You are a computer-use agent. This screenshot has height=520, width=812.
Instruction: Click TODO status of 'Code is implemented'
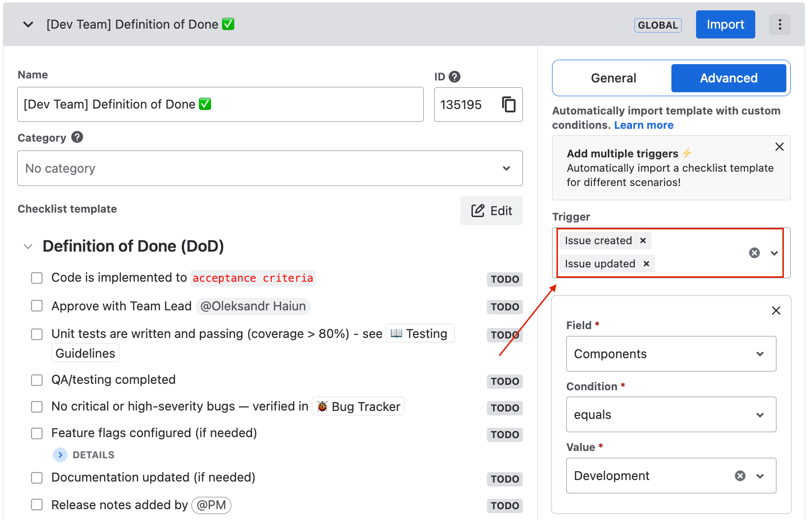point(505,279)
